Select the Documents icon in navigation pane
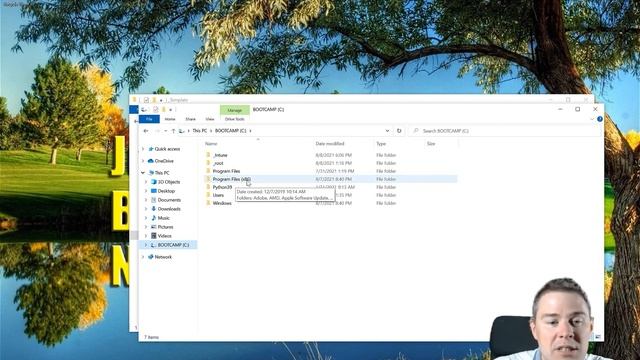The width and height of the screenshot is (640, 360). pos(154,200)
